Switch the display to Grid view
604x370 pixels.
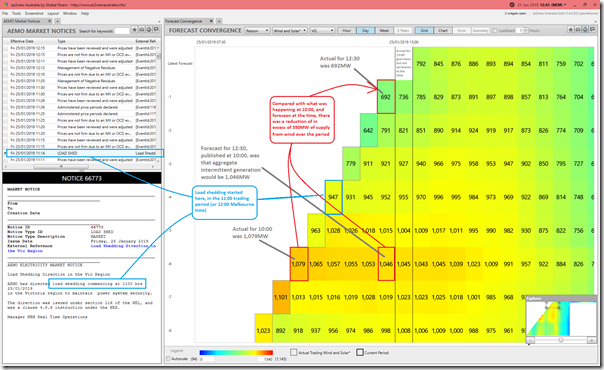424,30
